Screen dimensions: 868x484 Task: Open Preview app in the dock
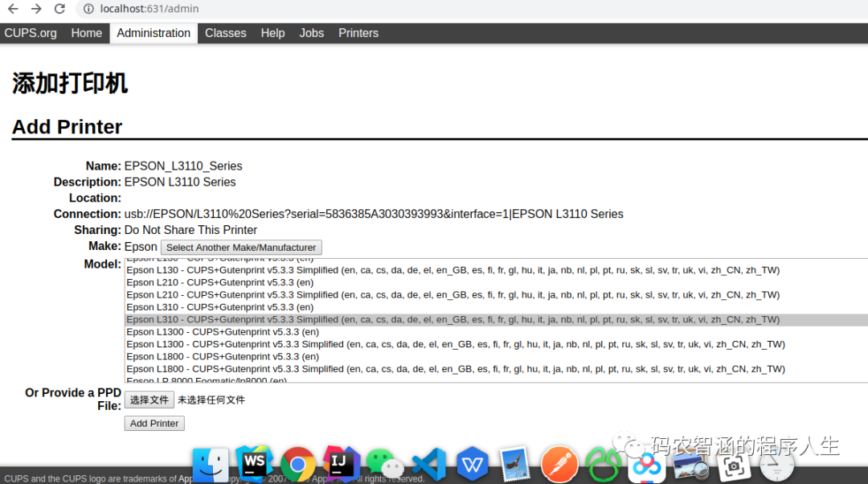click(690, 466)
